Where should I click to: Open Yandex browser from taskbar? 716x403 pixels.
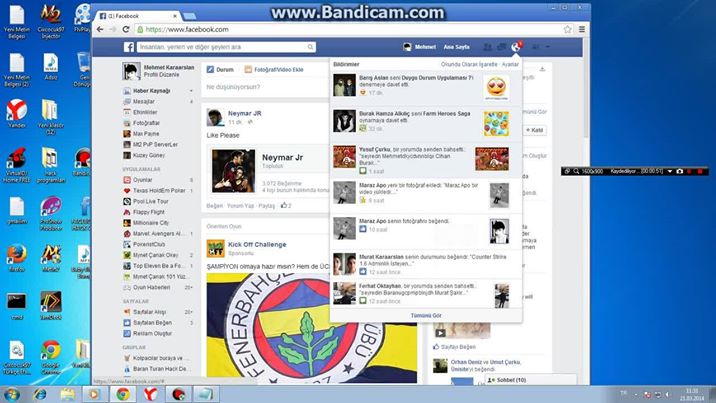151,394
